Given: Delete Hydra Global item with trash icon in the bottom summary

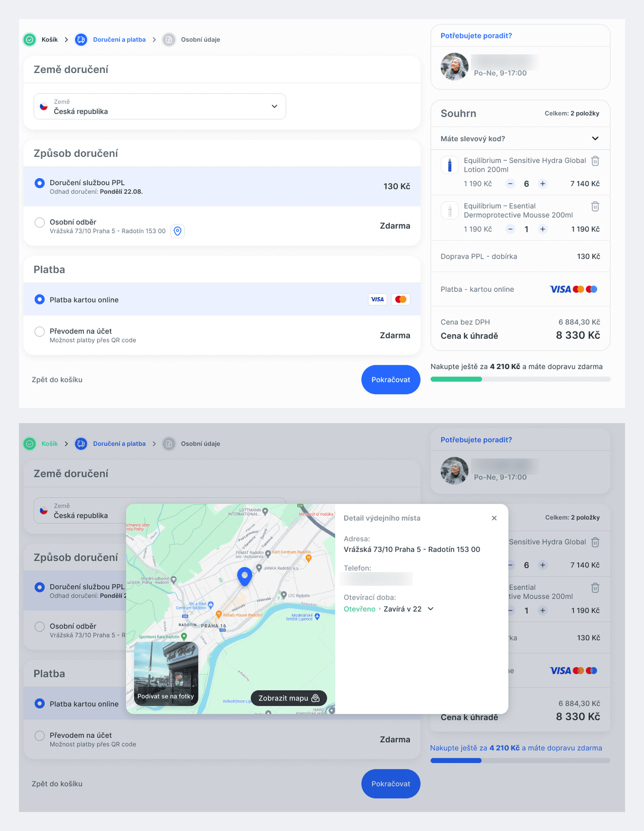Looking at the screenshot, I should click(595, 542).
